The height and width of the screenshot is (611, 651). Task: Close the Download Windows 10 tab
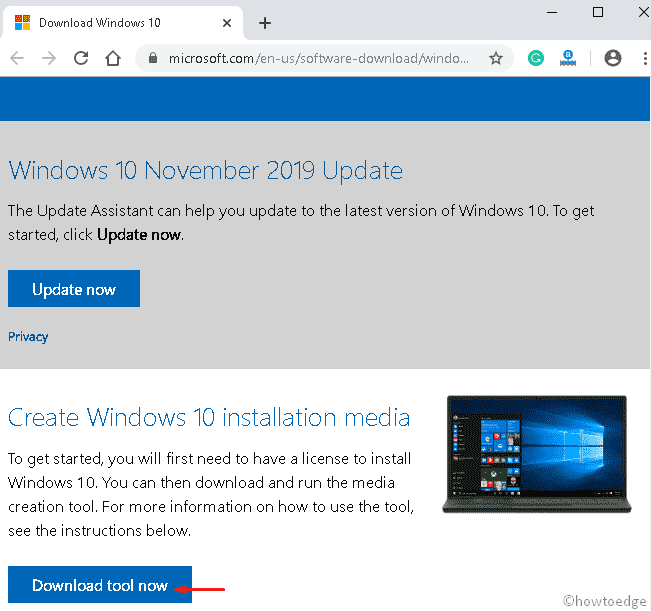click(x=227, y=23)
